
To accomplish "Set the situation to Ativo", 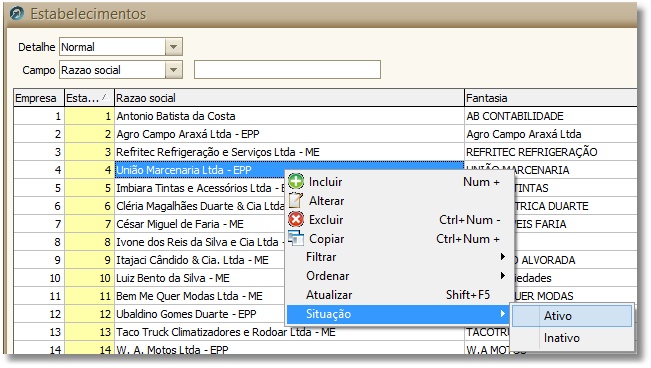I will pyautogui.click(x=572, y=316).
